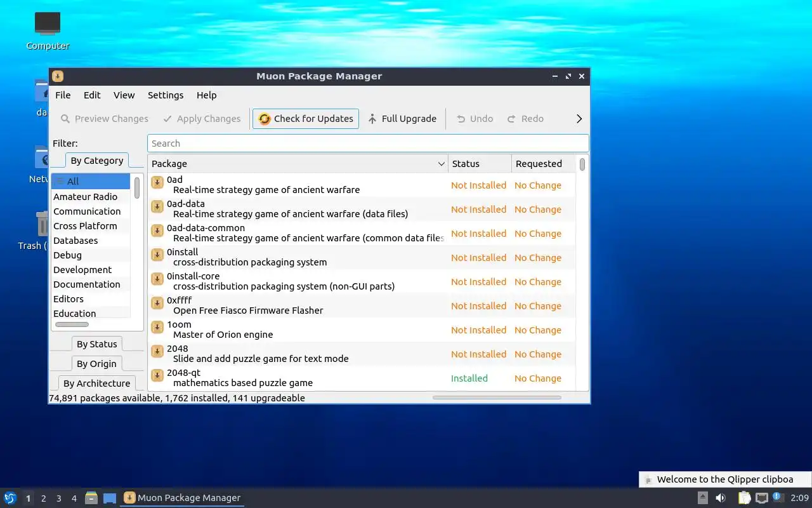
Task: Click Not Installed status of 0xffff
Action: click(x=478, y=306)
